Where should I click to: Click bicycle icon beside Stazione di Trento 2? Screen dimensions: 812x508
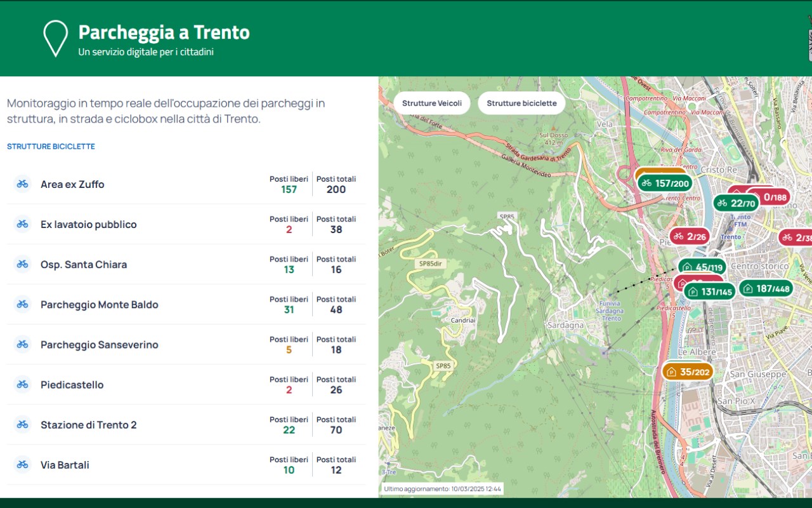coord(23,424)
